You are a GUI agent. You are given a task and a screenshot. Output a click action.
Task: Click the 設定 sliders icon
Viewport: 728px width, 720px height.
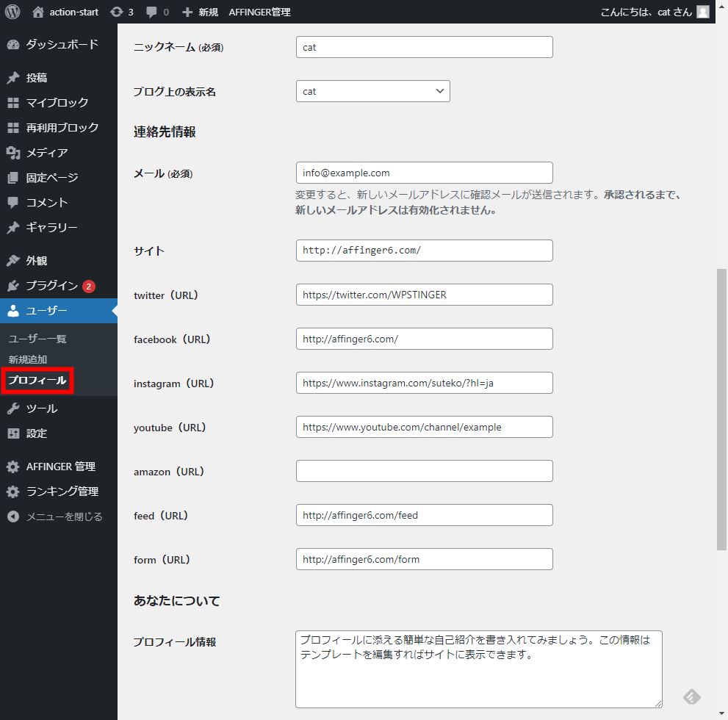[13, 433]
